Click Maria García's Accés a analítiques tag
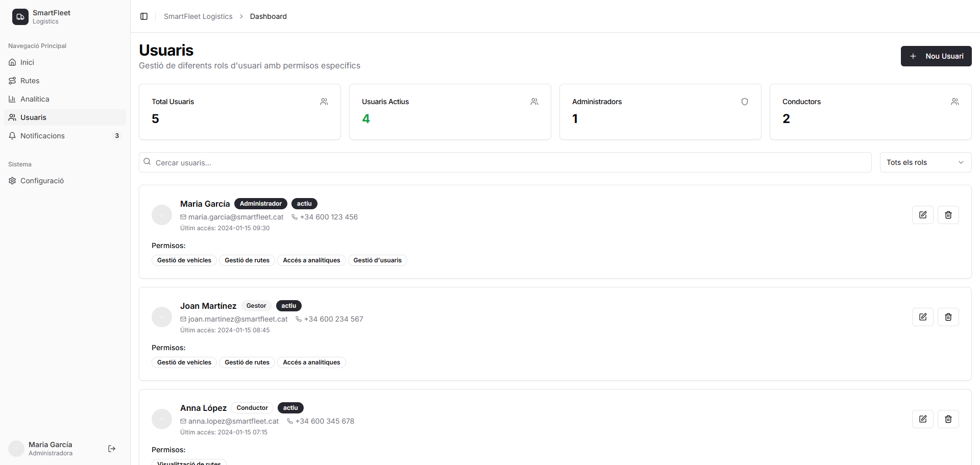 tap(311, 260)
